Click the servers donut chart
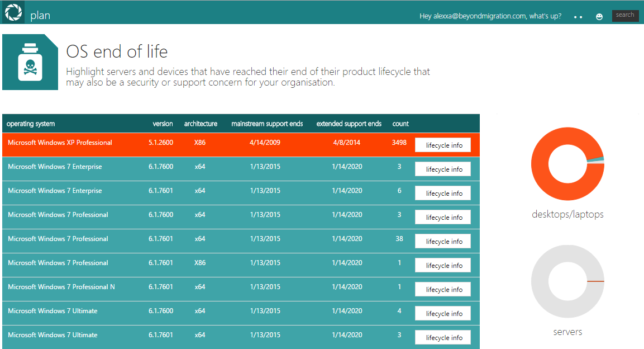This screenshot has height=349, width=644. 567,281
